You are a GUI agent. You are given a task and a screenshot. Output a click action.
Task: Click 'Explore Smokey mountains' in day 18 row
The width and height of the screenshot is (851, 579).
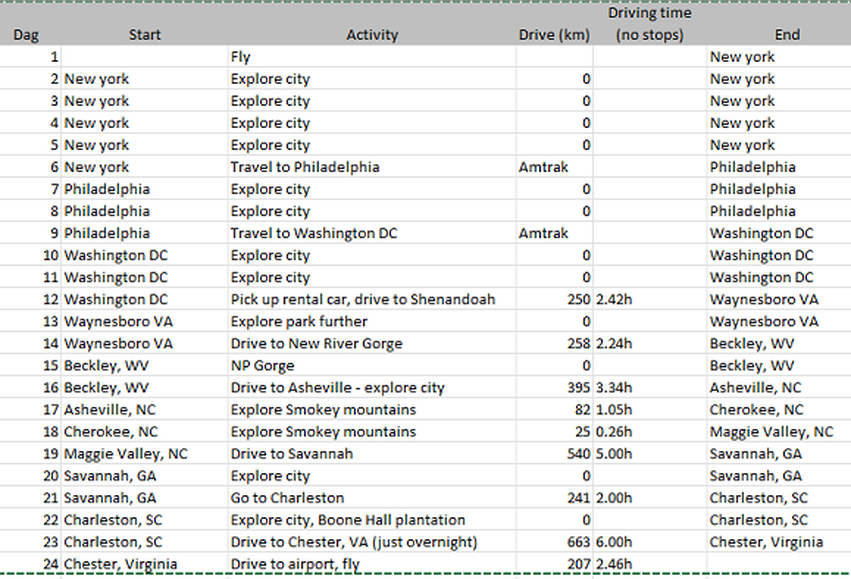[372, 432]
